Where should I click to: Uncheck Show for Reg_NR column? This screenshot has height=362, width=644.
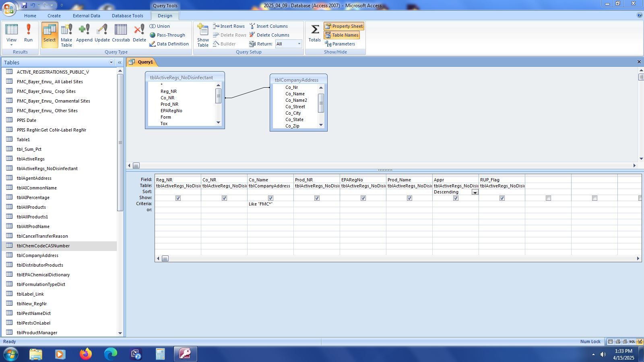tap(178, 198)
